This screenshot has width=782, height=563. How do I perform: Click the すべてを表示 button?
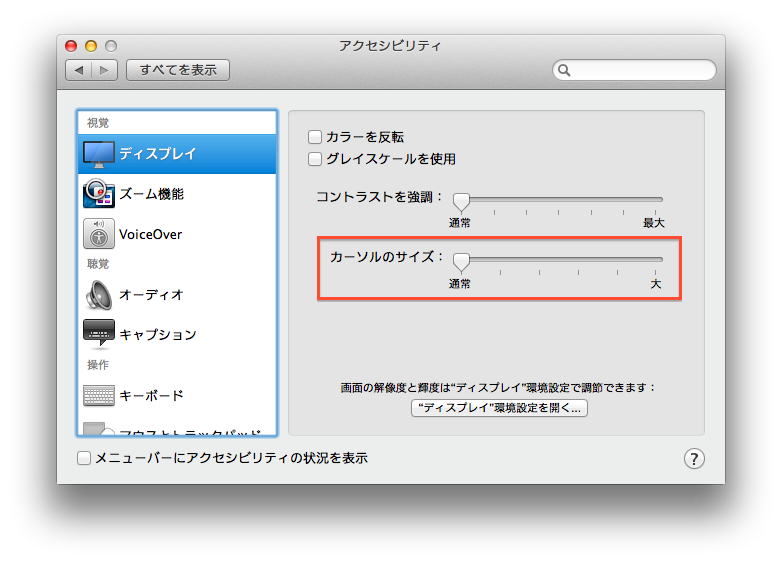click(178, 70)
